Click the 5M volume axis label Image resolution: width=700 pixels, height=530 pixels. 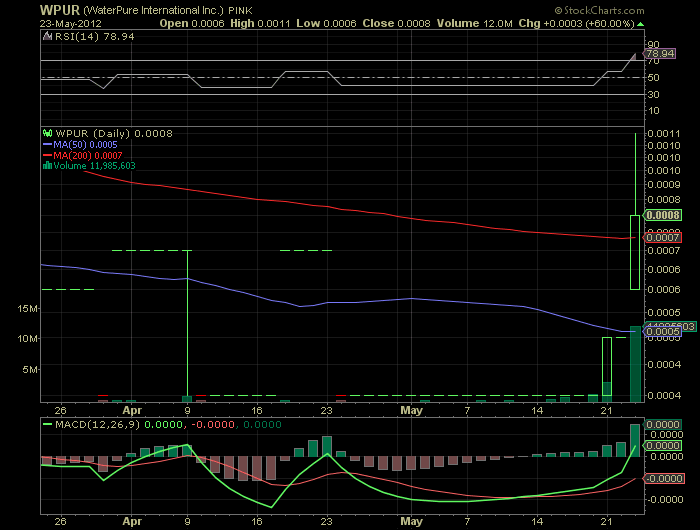[30, 369]
